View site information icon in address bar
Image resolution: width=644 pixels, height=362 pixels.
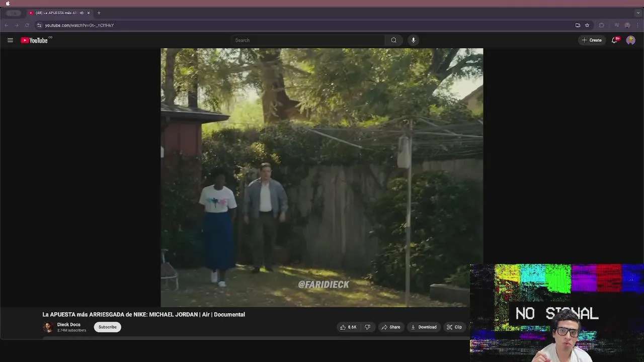coord(39,25)
